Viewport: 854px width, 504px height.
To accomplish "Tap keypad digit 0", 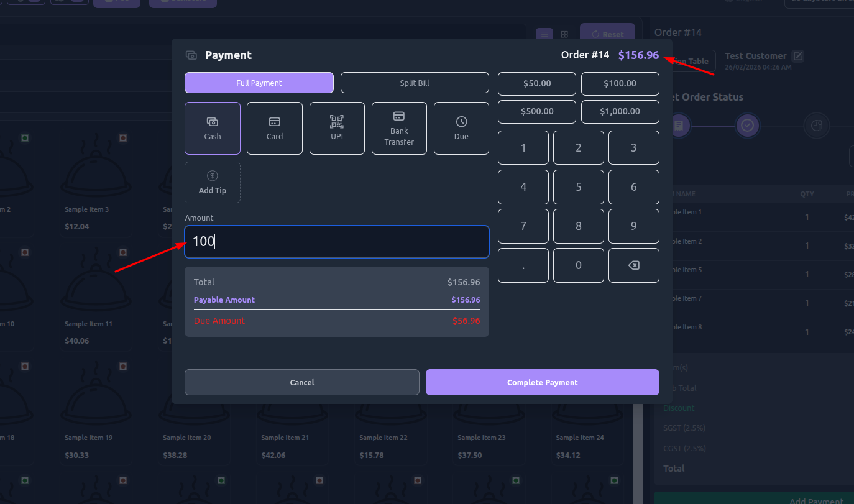I will click(579, 265).
